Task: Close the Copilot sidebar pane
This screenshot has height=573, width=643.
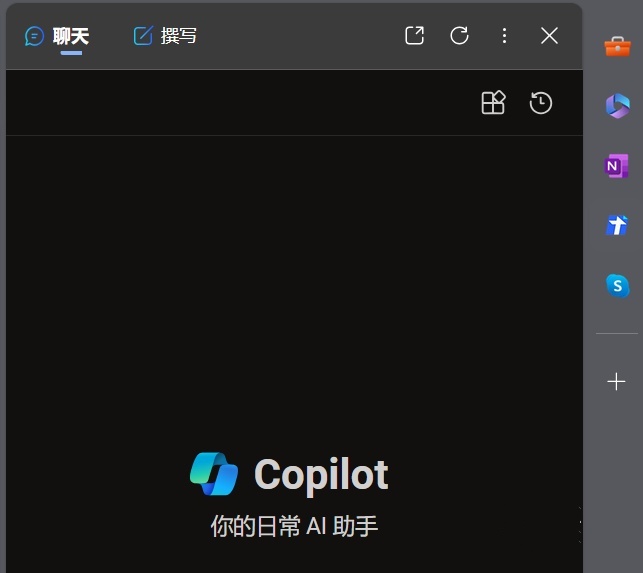Action: click(549, 35)
